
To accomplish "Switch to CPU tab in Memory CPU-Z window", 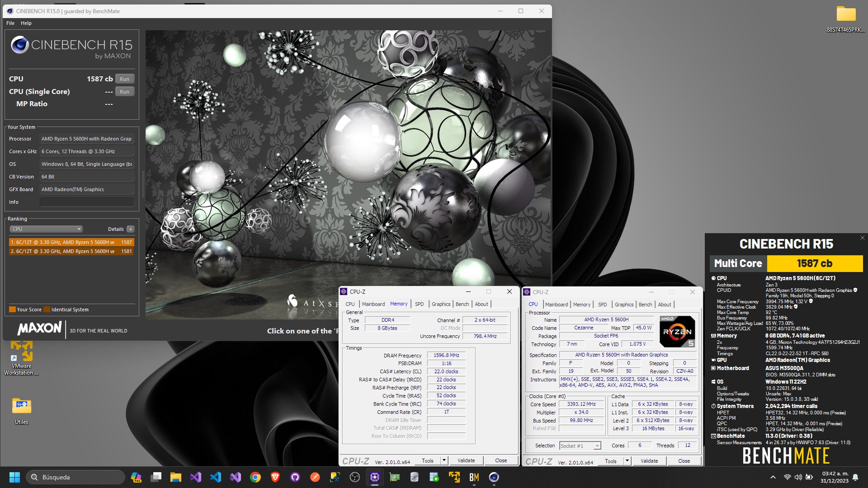I will (x=350, y=304).
